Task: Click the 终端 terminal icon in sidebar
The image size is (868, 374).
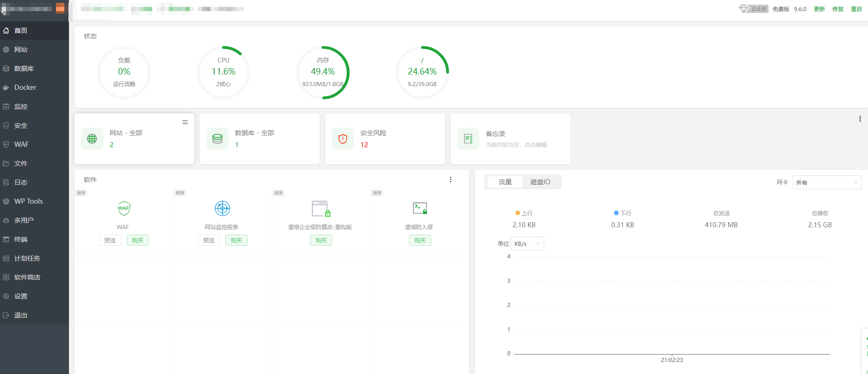Action: coord(6,239)
